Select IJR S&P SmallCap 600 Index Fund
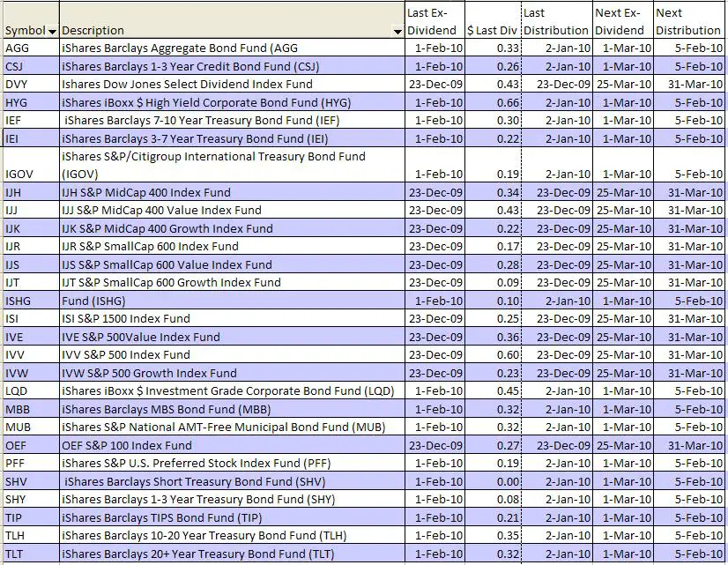The width and height of the screenshot is (728, 565). coord(232,247)
